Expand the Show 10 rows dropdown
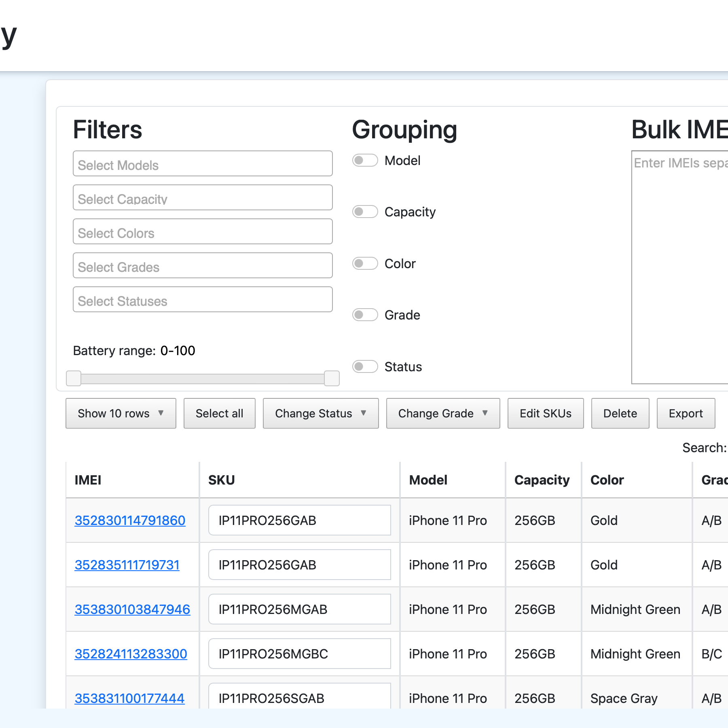Screen dimensions: 728x728 tap(121, 413)
